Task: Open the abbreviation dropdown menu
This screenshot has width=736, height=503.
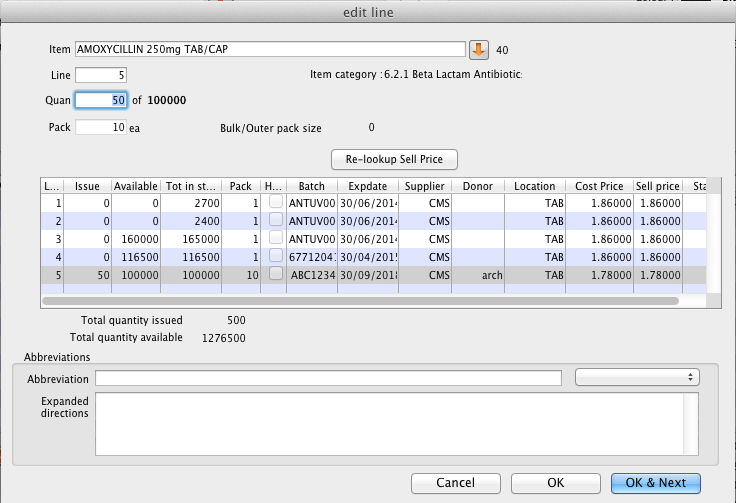Action: 637,377
